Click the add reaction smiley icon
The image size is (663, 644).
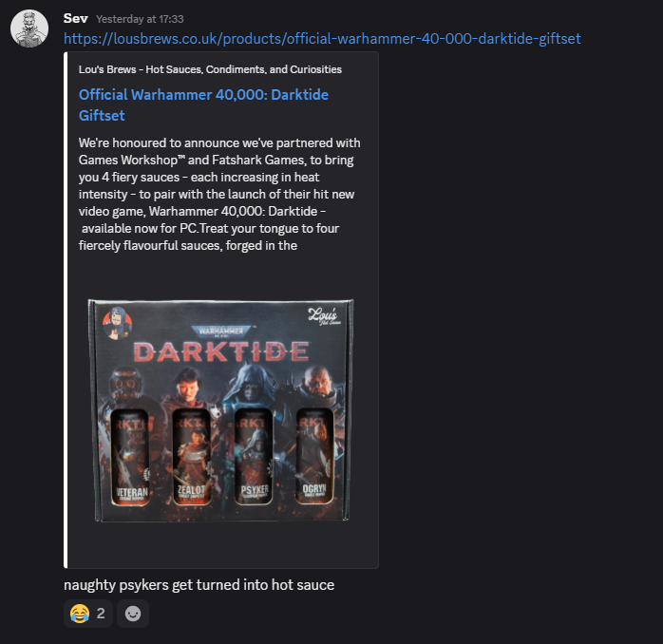point(133,614)
